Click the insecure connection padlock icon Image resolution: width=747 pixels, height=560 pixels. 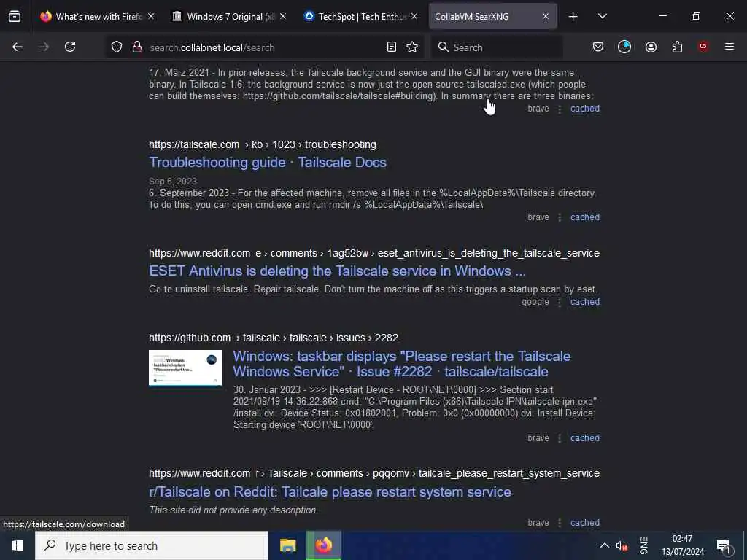pyautogui.click(x=136, y=47)
